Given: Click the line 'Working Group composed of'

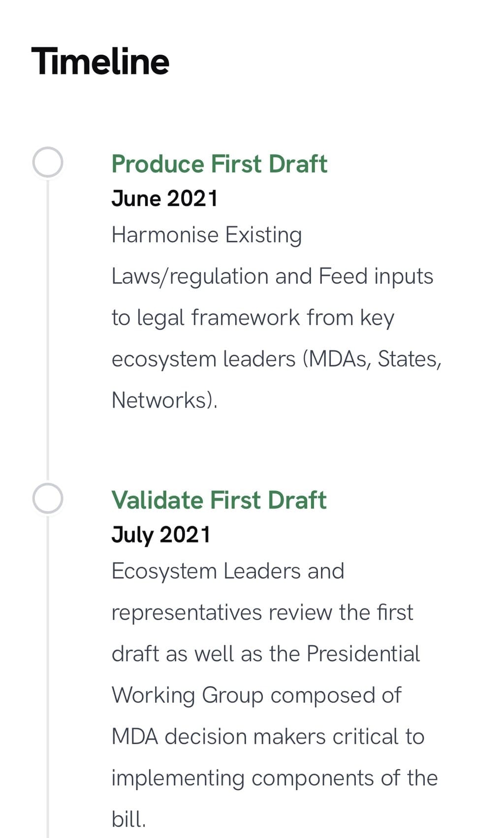Looking at the screenshot, I should (x=256, y=696).
